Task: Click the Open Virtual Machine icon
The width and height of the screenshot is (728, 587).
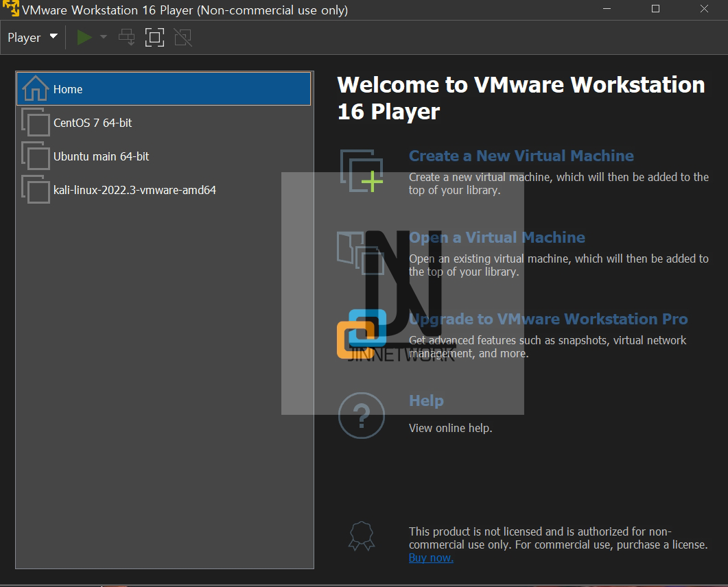Action: [361, 253]
